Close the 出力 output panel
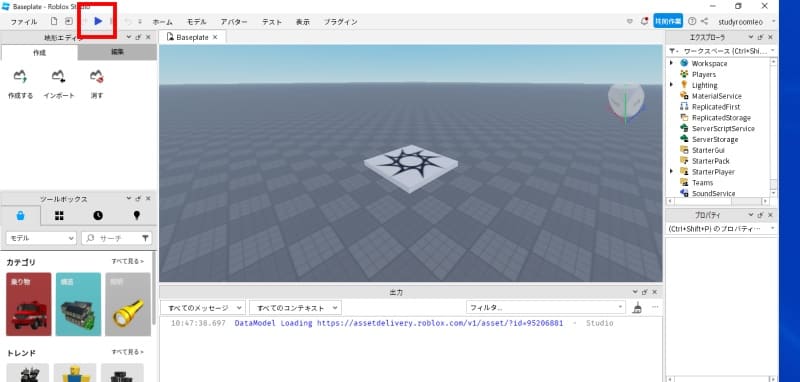This screenshot has width=800, height=382. [655, 292]
